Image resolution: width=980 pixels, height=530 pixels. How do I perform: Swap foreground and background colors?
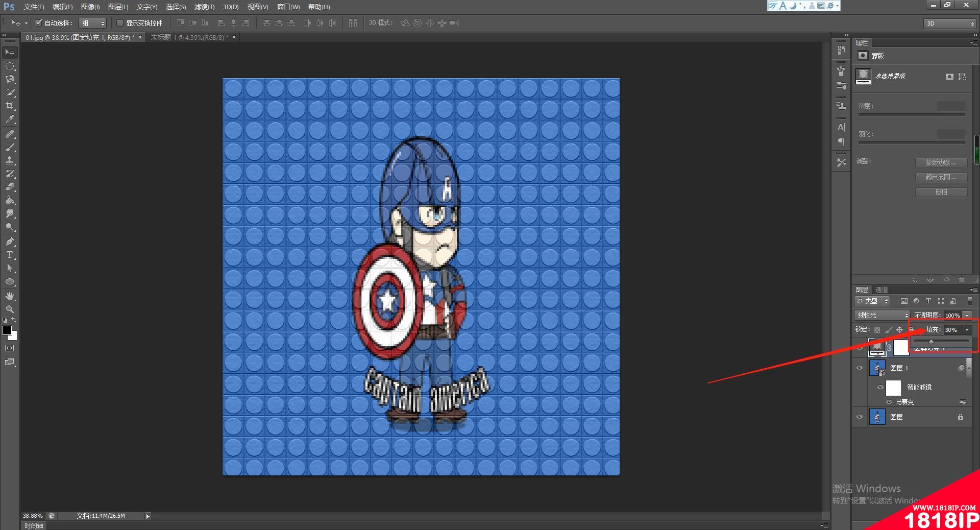click(x=14, y=320)
